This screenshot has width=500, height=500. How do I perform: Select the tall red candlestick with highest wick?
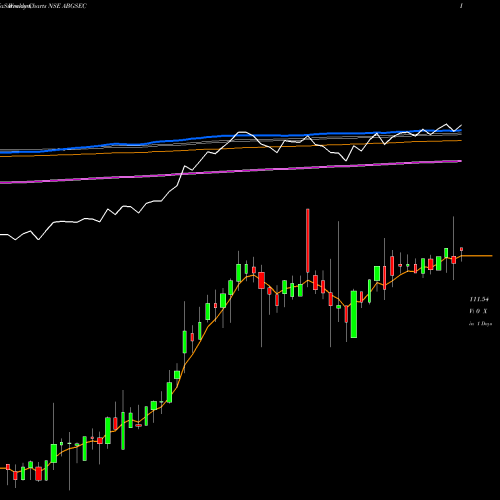(308, 241)
